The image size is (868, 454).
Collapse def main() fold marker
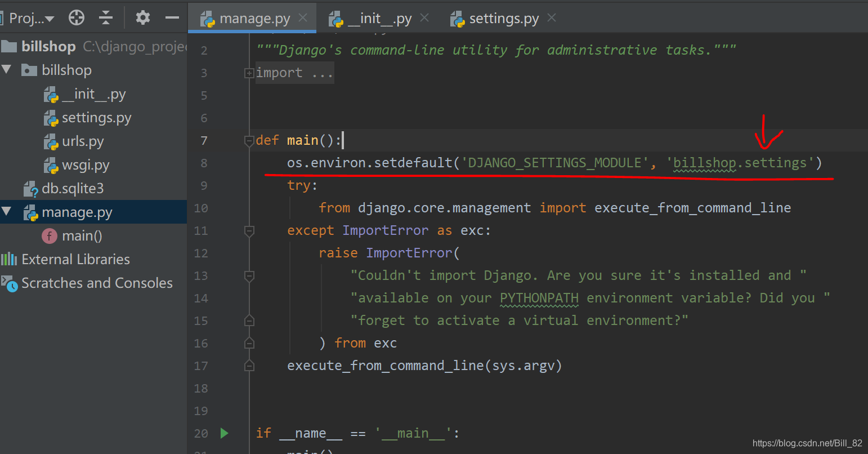point(249,140)
